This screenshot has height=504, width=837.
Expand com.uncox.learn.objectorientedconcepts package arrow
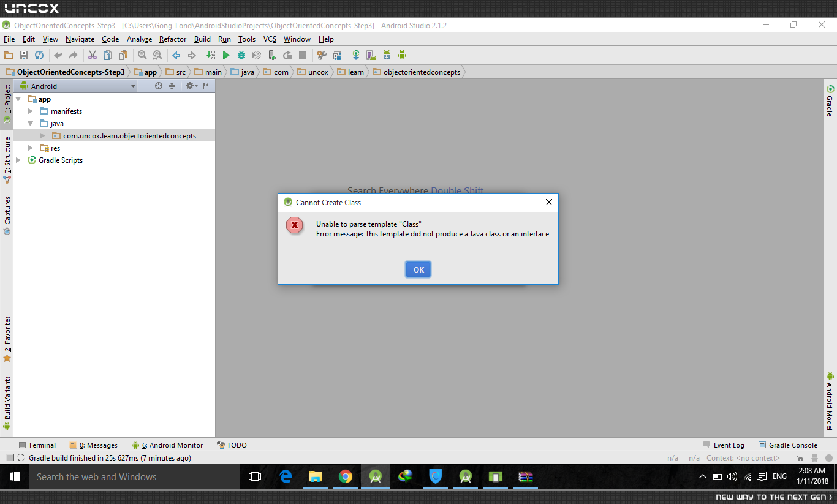43,136
